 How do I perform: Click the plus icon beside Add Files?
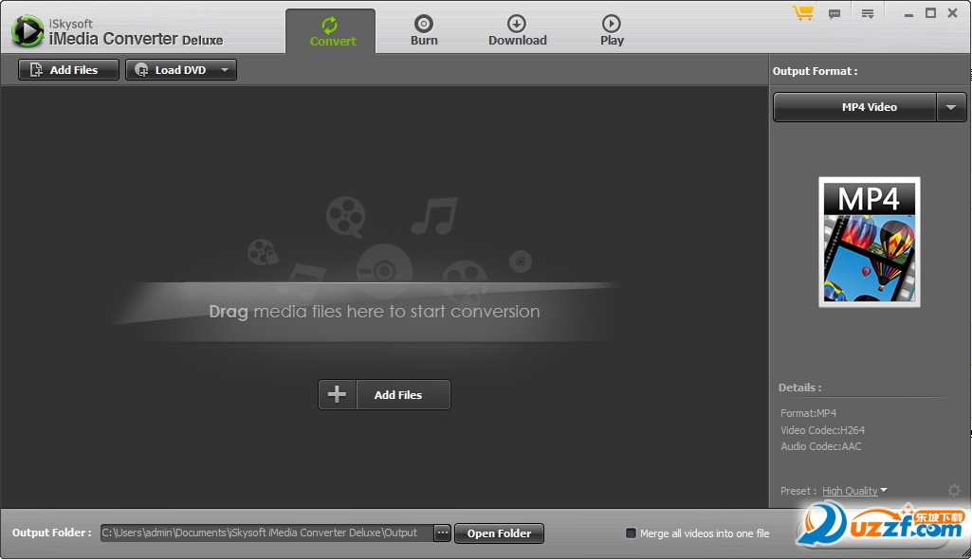coord(338,394)
